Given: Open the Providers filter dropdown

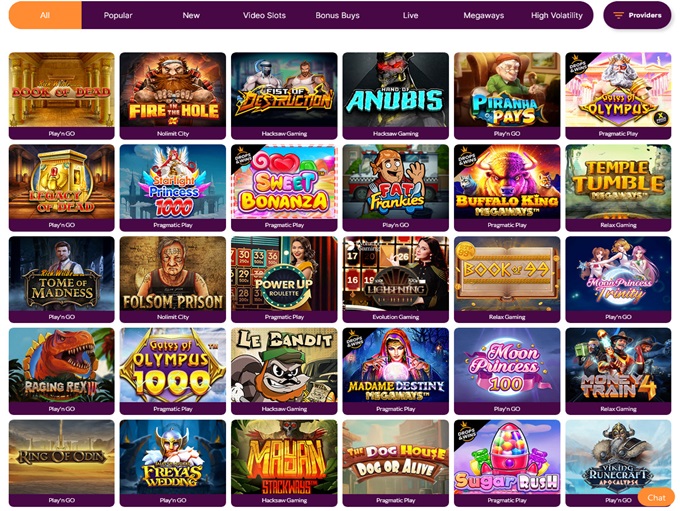Looking at the screenshot, I should (637, 15).
